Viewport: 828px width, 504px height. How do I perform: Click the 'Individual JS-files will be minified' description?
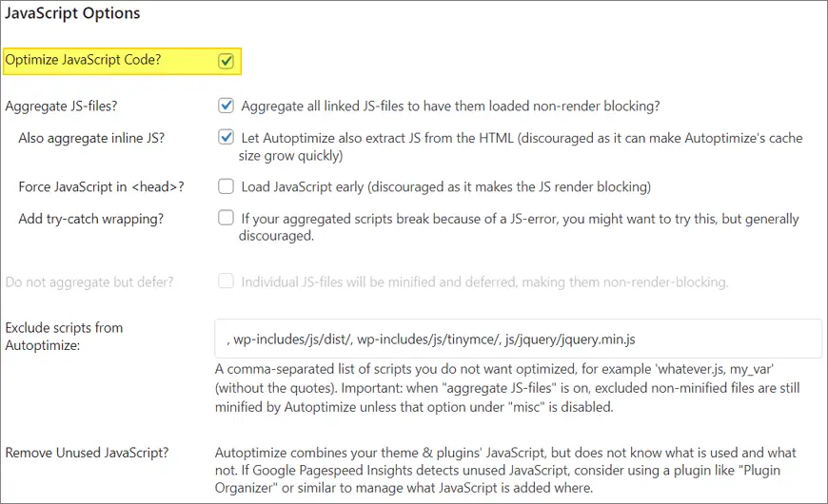484,281
